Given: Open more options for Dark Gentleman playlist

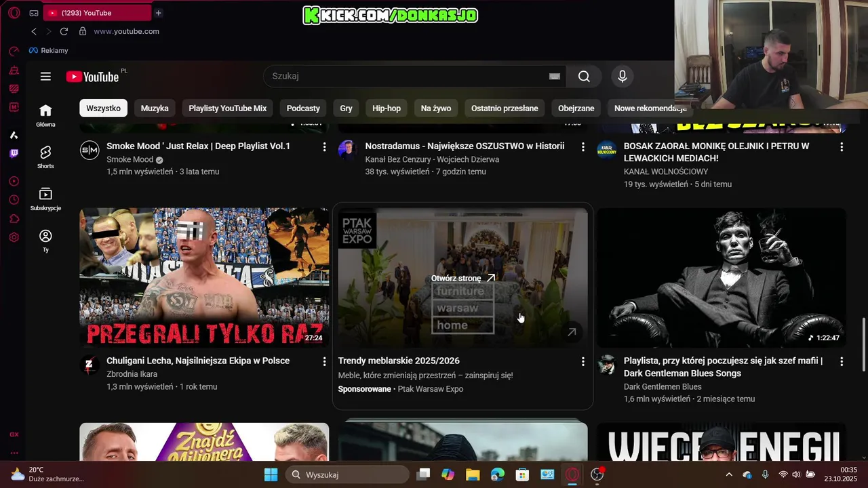Looking at the screenshot, I should pos(842,361).
